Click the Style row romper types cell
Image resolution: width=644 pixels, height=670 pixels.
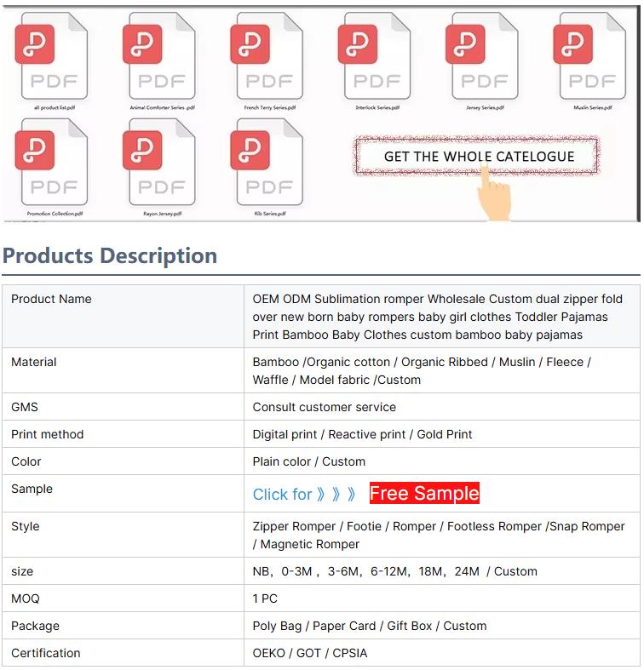coord(439,535)
